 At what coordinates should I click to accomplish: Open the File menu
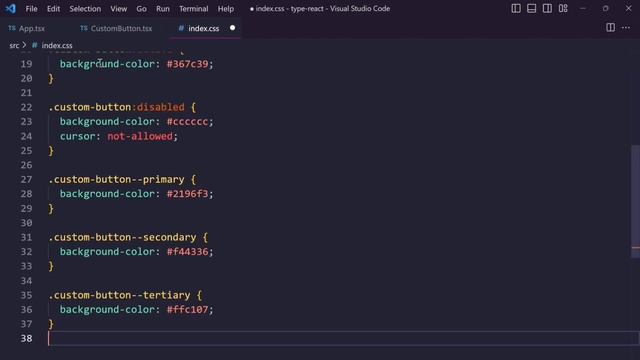(x=31, y=9)
